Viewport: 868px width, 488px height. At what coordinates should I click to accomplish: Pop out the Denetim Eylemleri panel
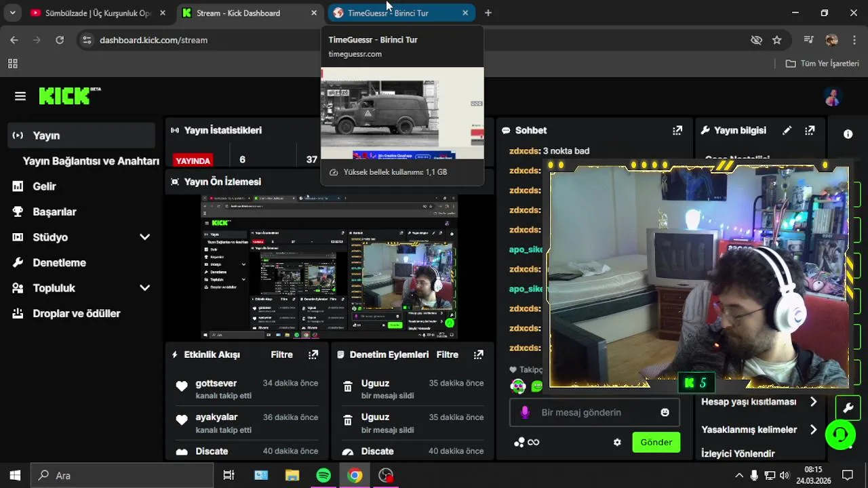coord(479,354)
